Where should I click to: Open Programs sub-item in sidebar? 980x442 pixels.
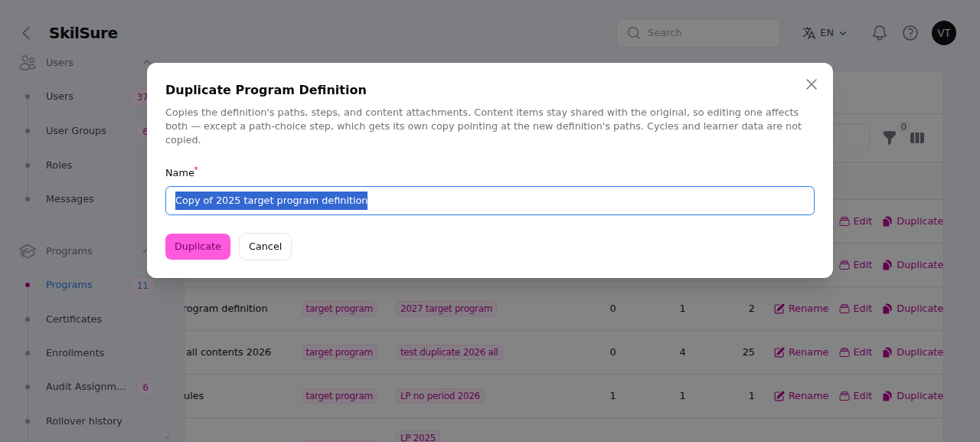pyautogui.click(x=69, y=285)
